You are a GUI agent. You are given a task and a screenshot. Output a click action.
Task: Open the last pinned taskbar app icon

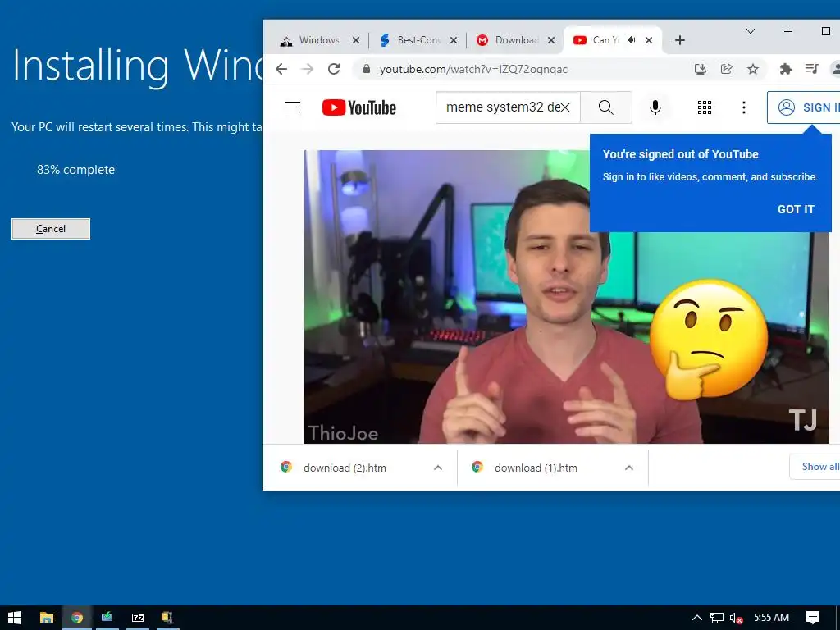167,618
